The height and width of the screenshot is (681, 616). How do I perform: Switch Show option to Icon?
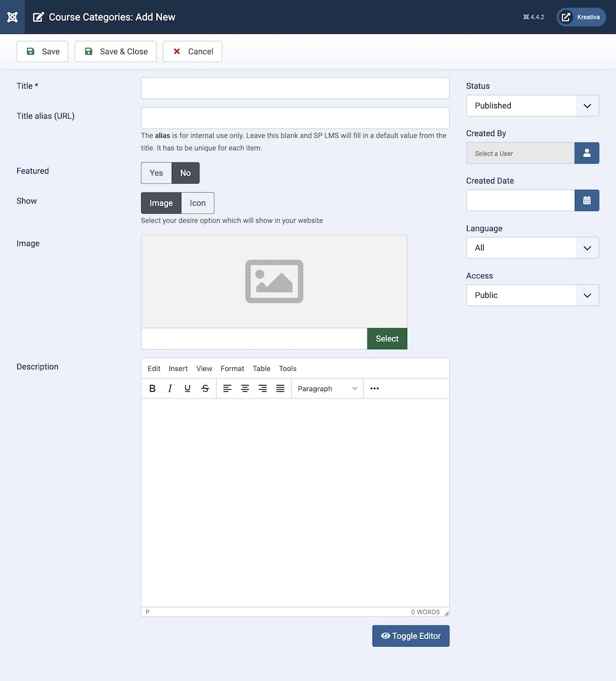coord(198,203)
